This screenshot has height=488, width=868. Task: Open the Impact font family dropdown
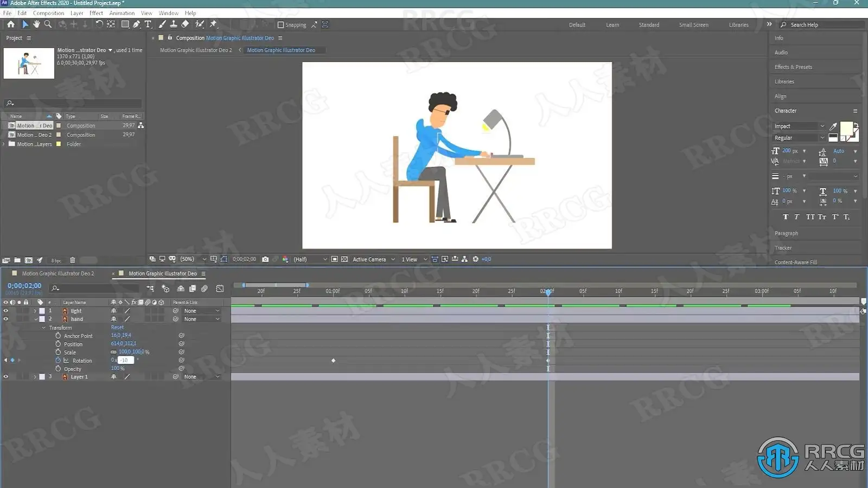click(799, 126)
